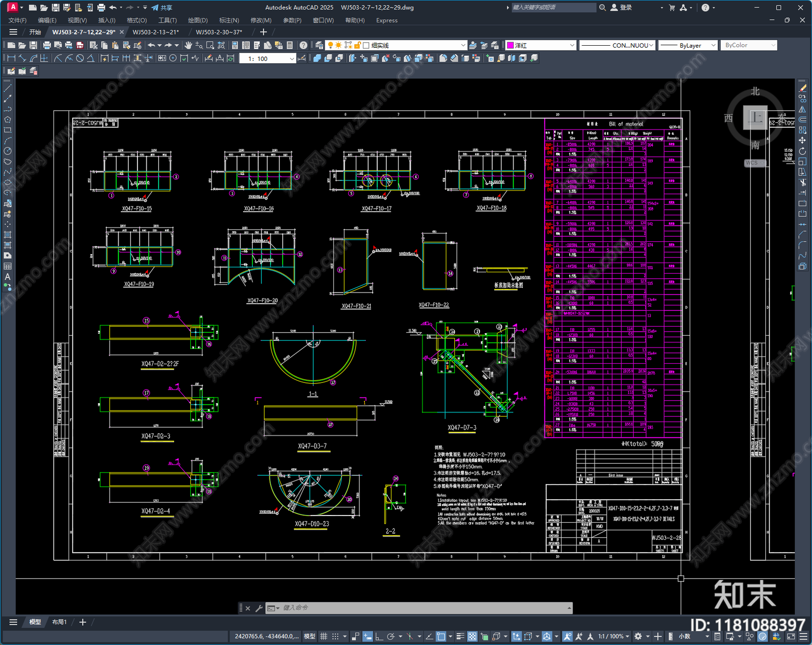
Task: Click the 登录 sign-in button
Action: pos(621,8)
